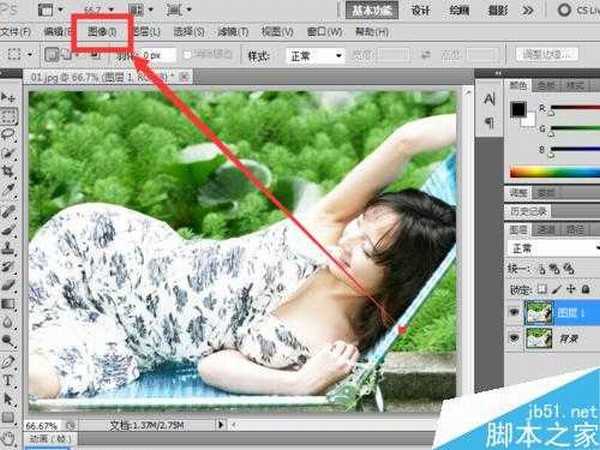Activate the Hand tool
600x450 pixels.
pos(10,438)
